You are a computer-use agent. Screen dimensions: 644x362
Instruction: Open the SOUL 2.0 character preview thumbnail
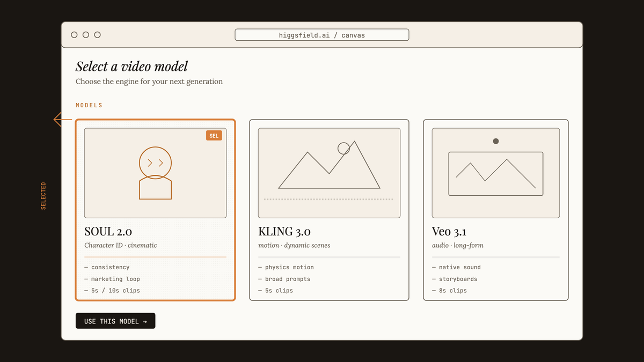(155, 173)
